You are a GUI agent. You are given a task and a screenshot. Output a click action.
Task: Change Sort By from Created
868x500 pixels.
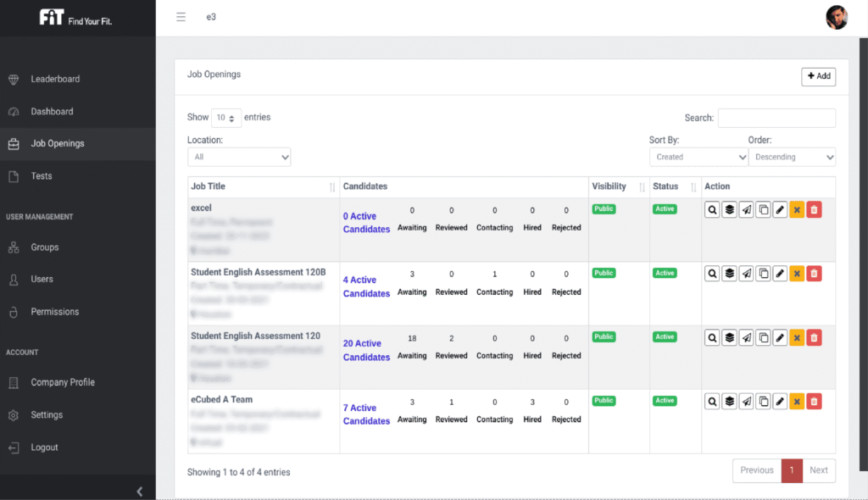pyautogui.click(x=698, y=157)
